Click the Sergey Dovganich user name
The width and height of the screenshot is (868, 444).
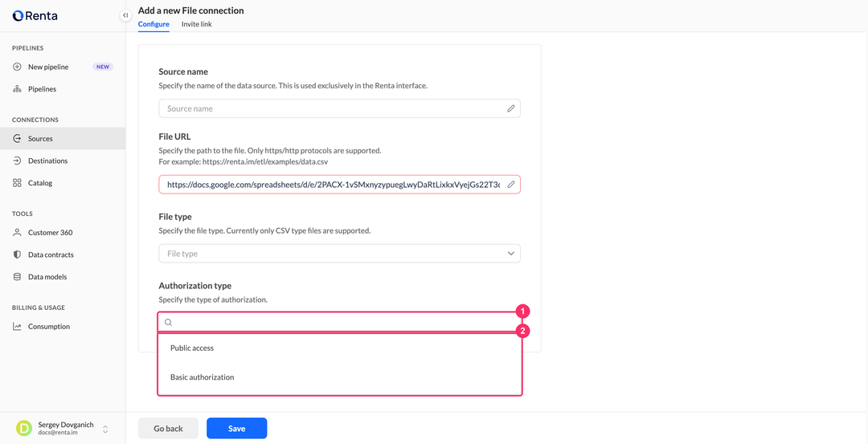point(66,425)
